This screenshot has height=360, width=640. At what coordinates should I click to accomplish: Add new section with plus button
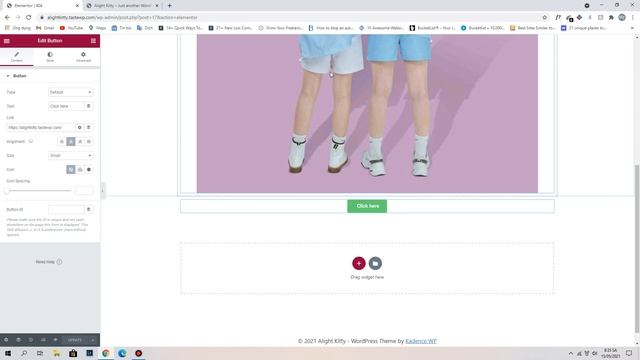(359, 263)
